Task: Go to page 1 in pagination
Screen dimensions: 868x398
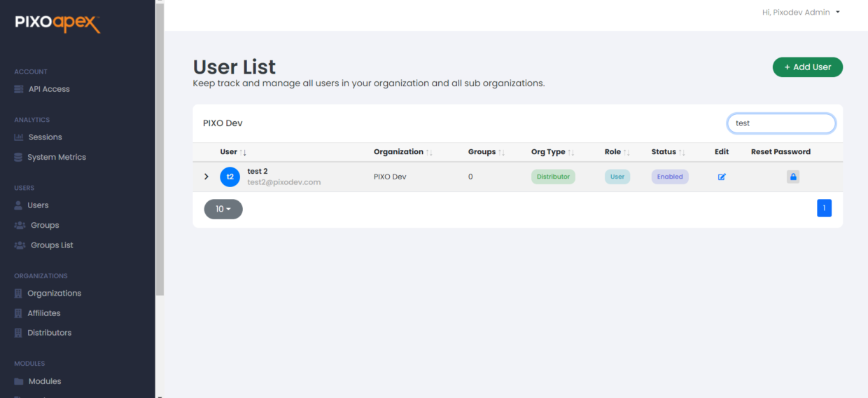Action: 824,208
